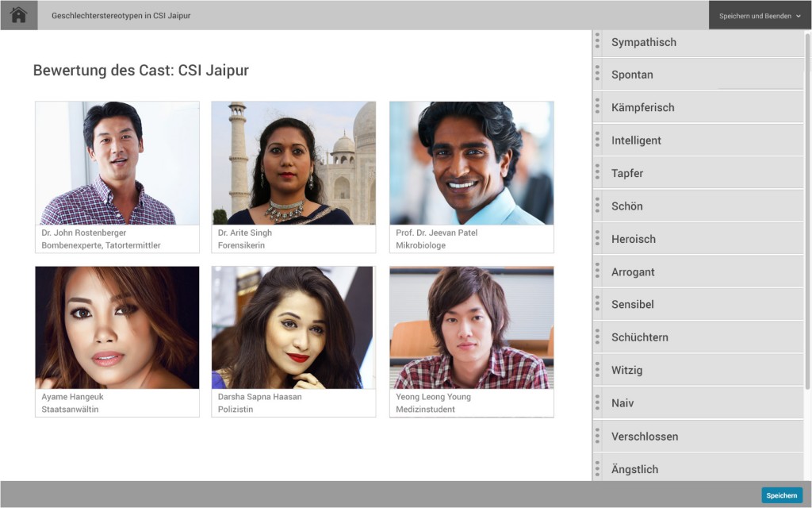This screenshot has width=812, height=508.
Task: Click the heading Bewertung des Cast: CSI Jaipur
Action: pos(141,70)
